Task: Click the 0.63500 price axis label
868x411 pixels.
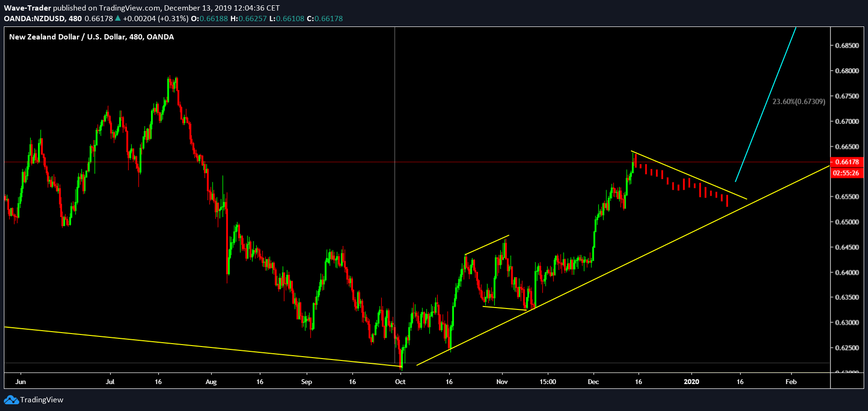Action: [x=847, y=297]
